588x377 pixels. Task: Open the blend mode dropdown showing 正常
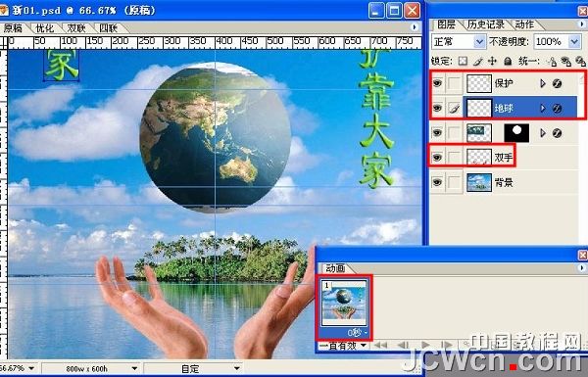459,41
